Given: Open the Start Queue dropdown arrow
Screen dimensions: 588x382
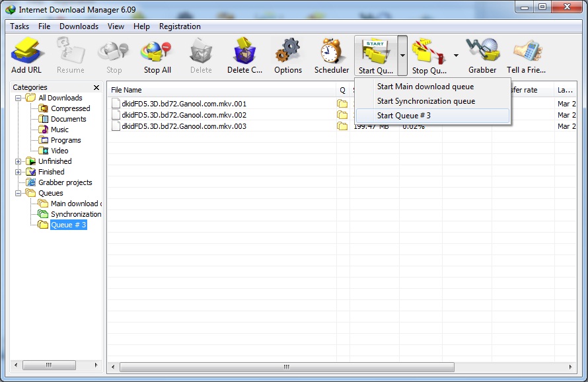Looking at the screenshot, I should [x=402, y=56].
